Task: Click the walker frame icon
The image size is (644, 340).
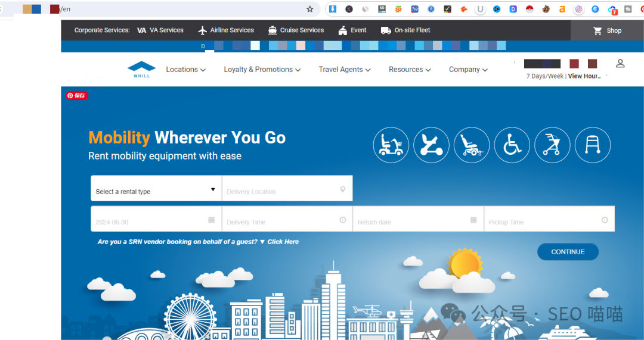Action: pos(592,145)
